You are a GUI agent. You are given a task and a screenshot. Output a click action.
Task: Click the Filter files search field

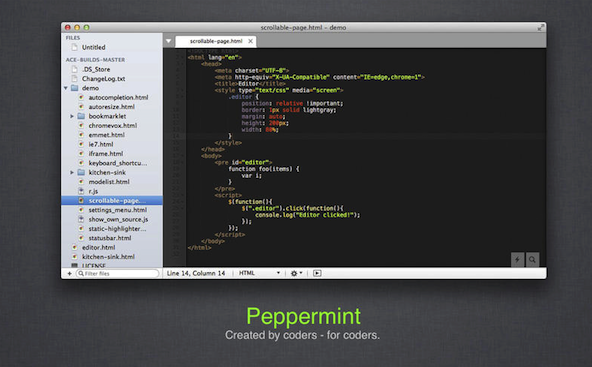click(117, 273)
